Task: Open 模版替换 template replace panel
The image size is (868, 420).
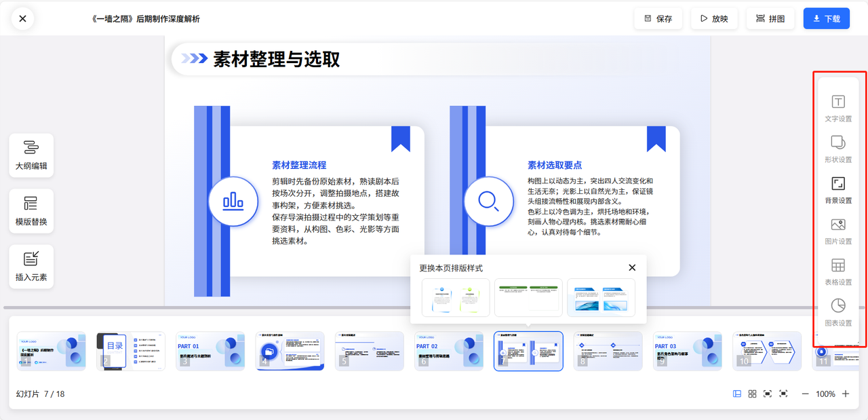Action: (31, 211)
